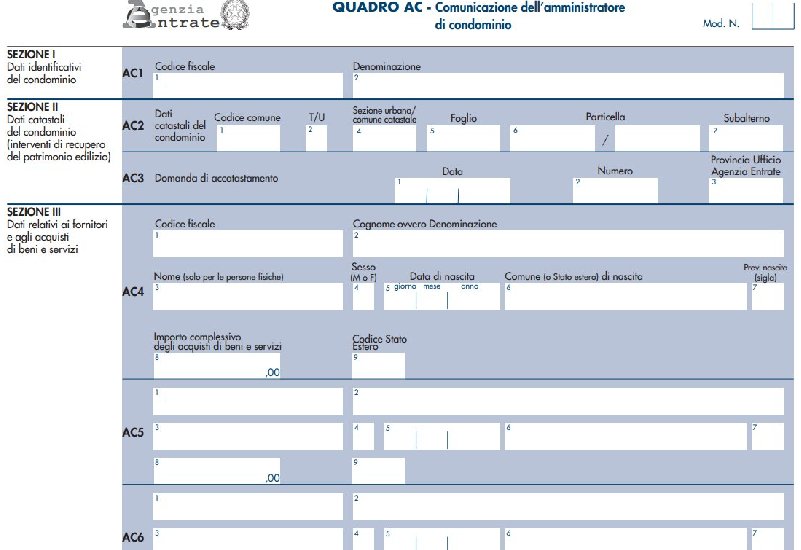Click the Italian Republic emblem icon
The width and height of the screenshot is (801, 550).
(x=235, y=12)
